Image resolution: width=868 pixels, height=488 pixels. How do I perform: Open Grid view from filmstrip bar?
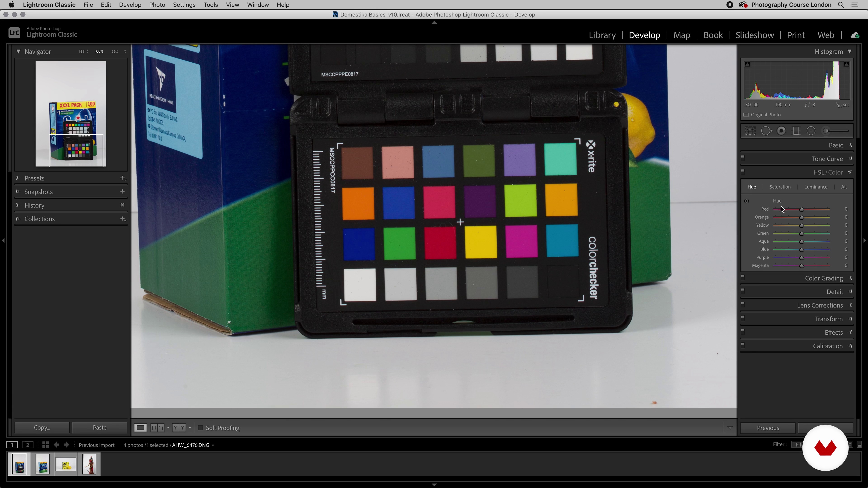(x=45, y=445)
